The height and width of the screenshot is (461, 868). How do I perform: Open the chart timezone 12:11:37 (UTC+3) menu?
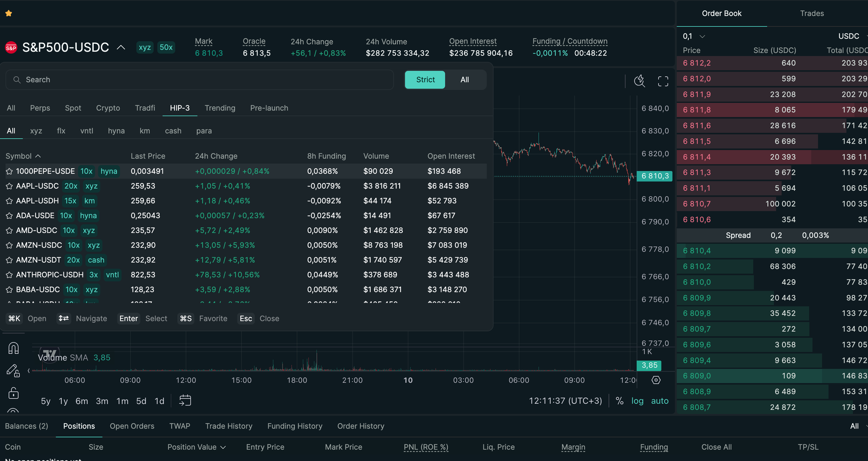tap(566, 401)
